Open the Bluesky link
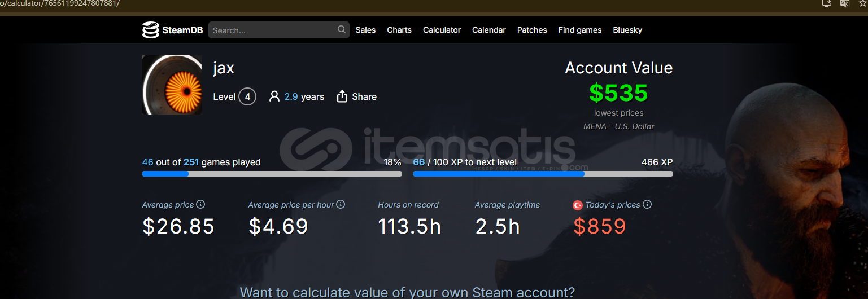Screen dimensions: 868x299 [x=627, y=30]
